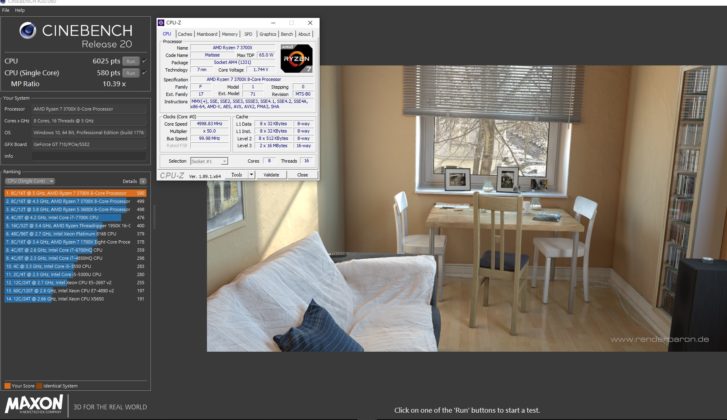
Task: Select the CPU tab in CPU-Z
Action: point(167,34)
